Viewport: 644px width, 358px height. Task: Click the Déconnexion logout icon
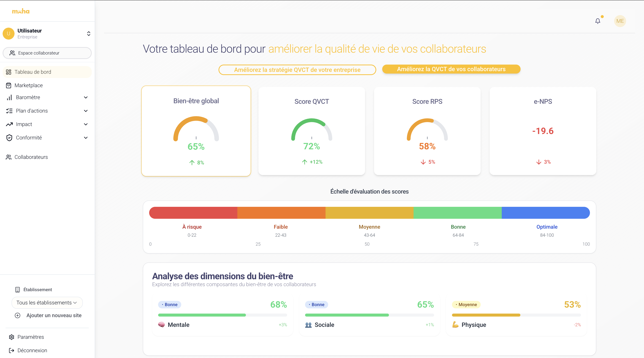pyautogui.click(x=12, y=351)
